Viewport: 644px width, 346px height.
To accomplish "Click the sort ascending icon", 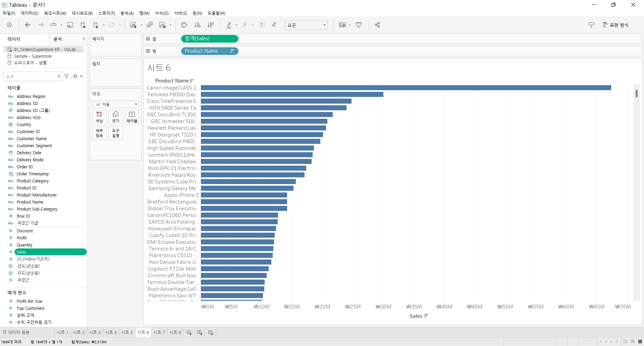I will coord(198,25).
